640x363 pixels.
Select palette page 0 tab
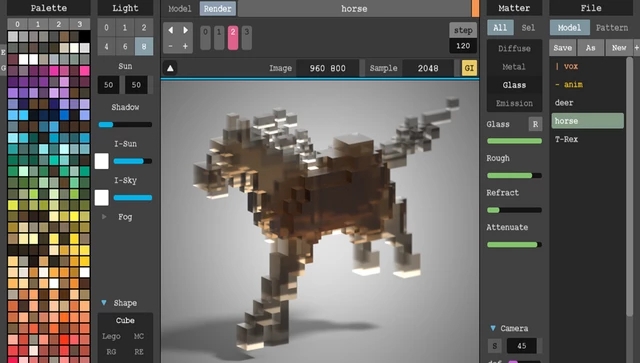18,24
